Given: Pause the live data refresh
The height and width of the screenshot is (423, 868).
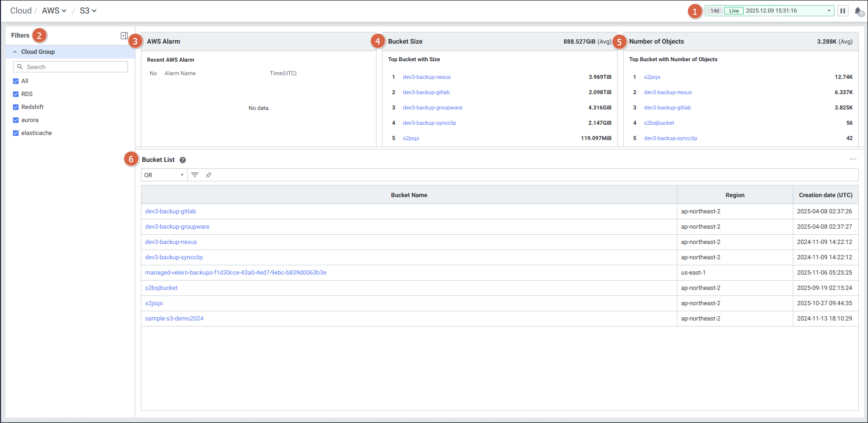Looking at the screenshot, I should tap(842, 11).
